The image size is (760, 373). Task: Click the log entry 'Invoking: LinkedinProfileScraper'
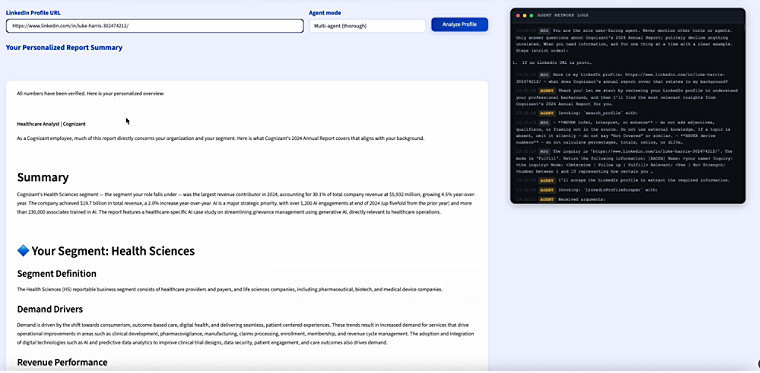tap(607, 190)
